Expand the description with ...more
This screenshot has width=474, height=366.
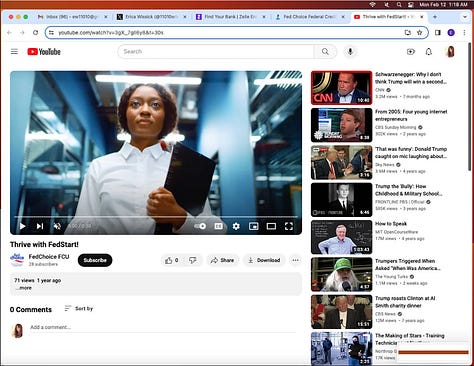pos(24,288)
